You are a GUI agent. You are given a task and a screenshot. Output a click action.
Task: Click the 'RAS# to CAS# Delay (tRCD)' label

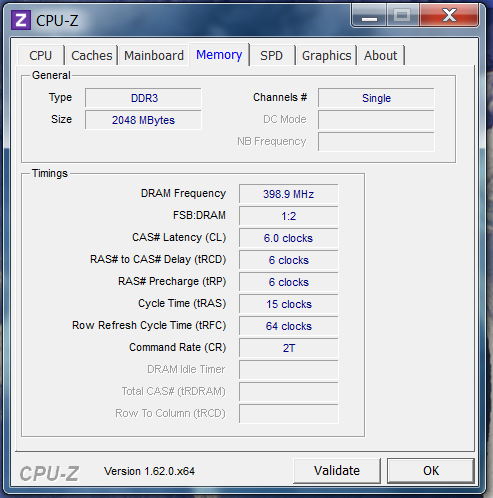pos(158,259)
